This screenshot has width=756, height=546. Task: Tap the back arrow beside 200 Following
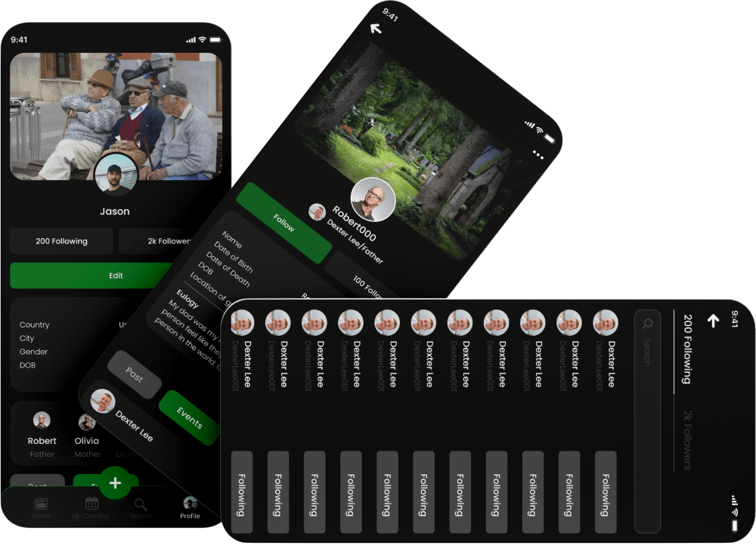712,321
